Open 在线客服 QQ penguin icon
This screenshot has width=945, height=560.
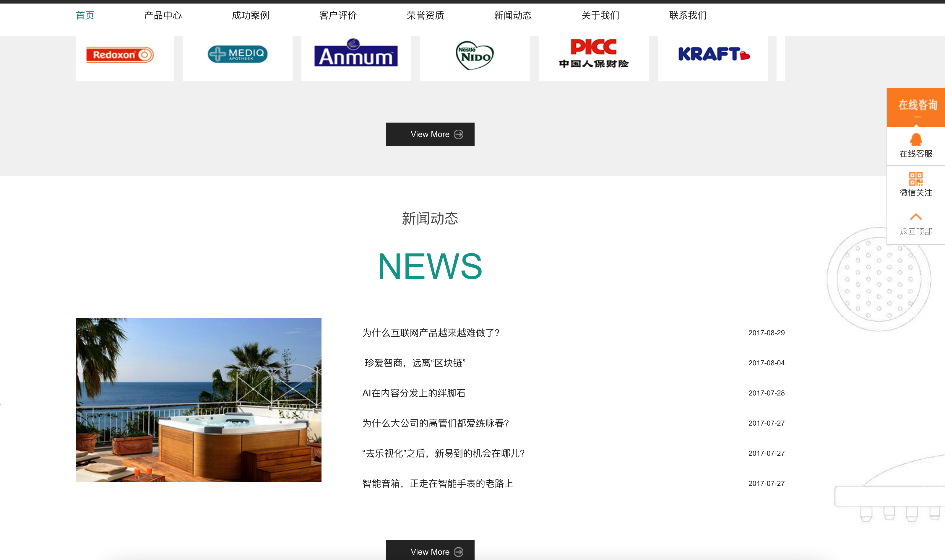click(916, 140)
